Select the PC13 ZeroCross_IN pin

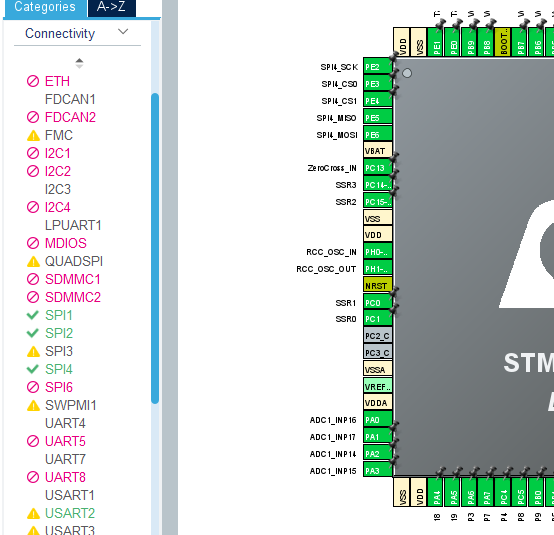[x=377, y=168]
